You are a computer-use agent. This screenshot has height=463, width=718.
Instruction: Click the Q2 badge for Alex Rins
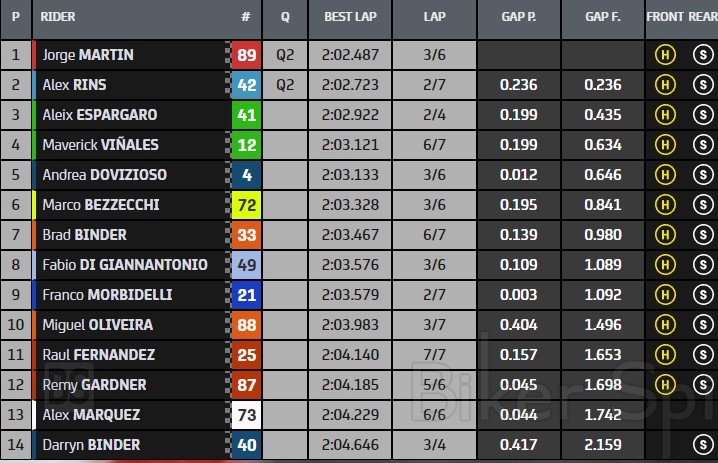pyautogui.click(x=285, y=85)
